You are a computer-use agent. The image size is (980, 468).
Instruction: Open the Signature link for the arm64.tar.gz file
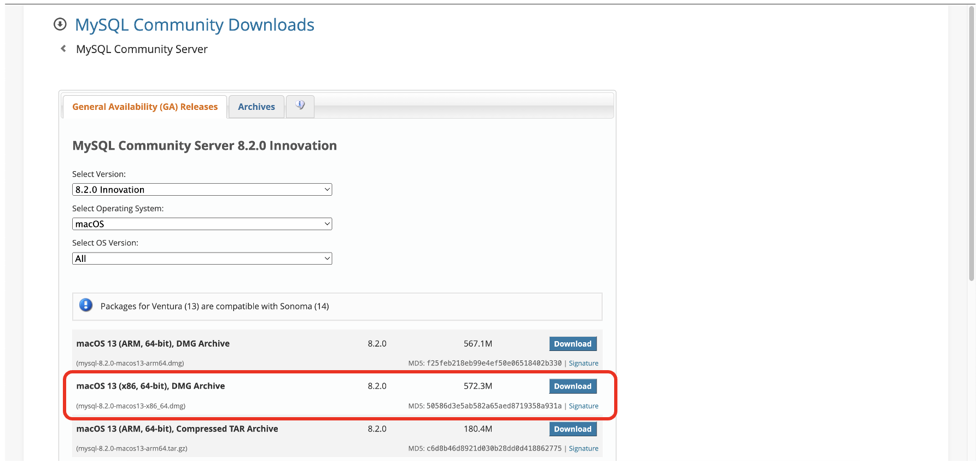point(584,448)
